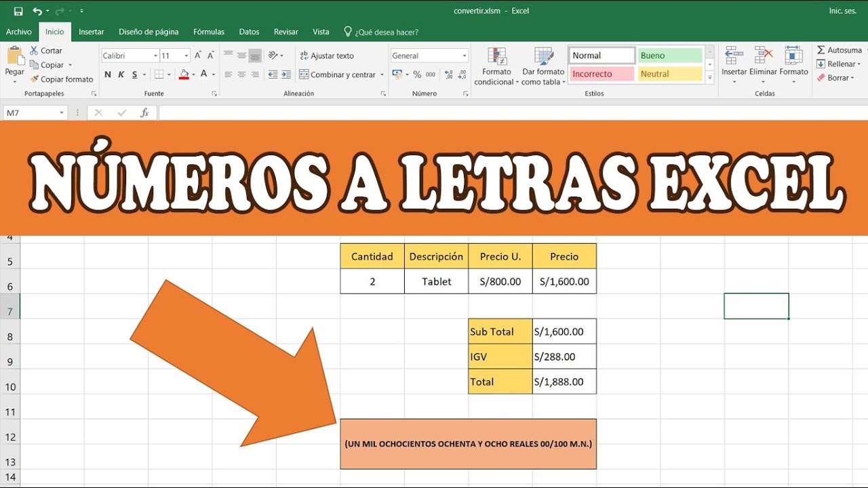Switch to the Vista tab
This screenshot has width=868, height=488.
tap(321, 32)
